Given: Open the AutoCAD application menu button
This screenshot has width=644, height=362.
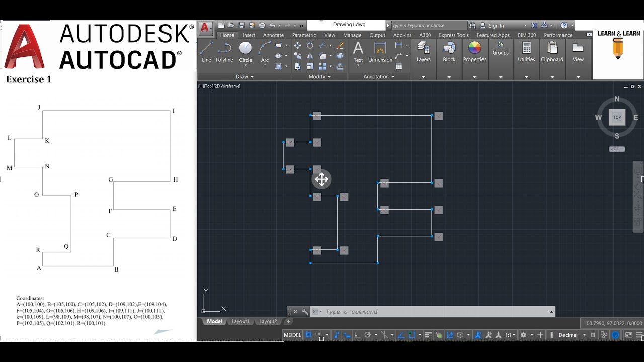Looking at the screenshot, I should [x=206, y=28].
